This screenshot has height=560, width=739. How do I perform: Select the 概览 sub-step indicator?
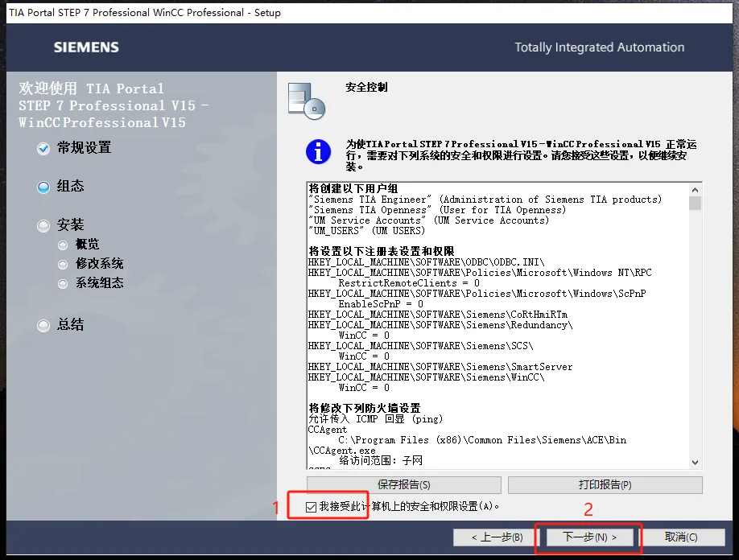[63, 245]
